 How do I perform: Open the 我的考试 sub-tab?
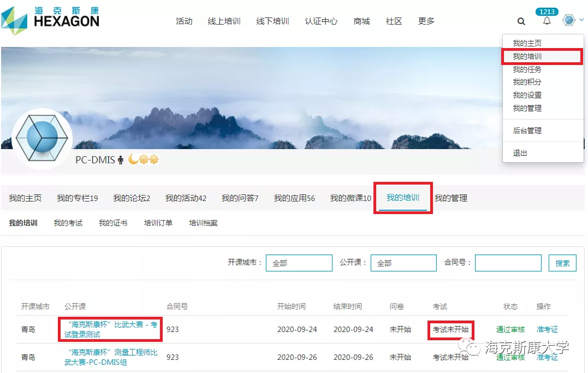coord(68,223)
